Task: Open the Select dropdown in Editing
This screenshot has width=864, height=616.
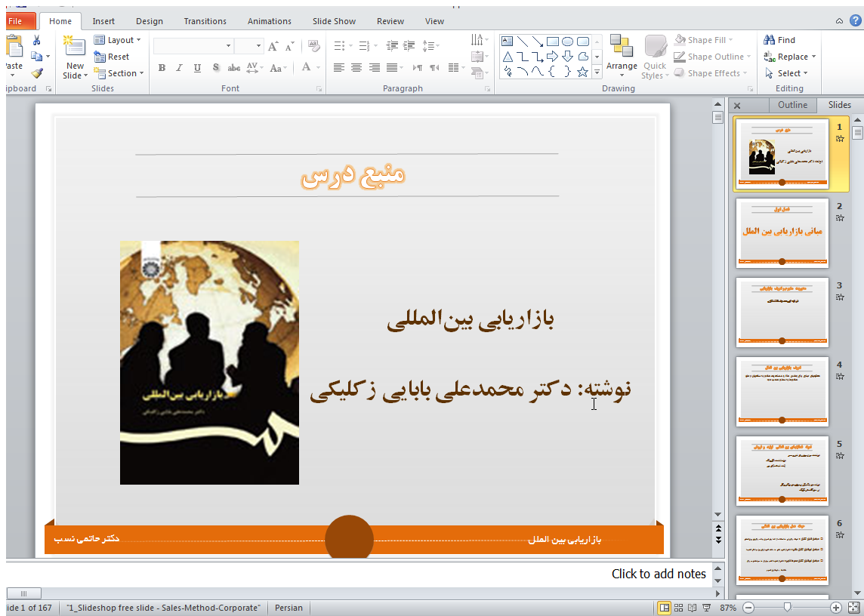Action: point(786,72)
